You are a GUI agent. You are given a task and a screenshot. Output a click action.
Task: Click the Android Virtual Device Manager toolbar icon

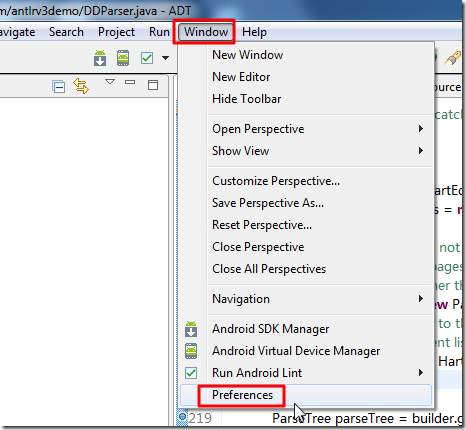(123, 58)
